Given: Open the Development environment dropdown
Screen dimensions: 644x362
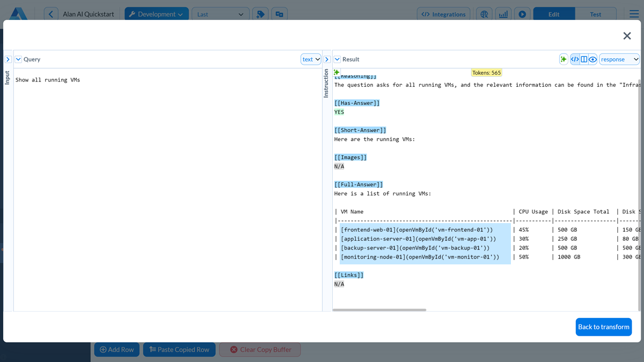Looking at the screenshot, I should point(156,14).
